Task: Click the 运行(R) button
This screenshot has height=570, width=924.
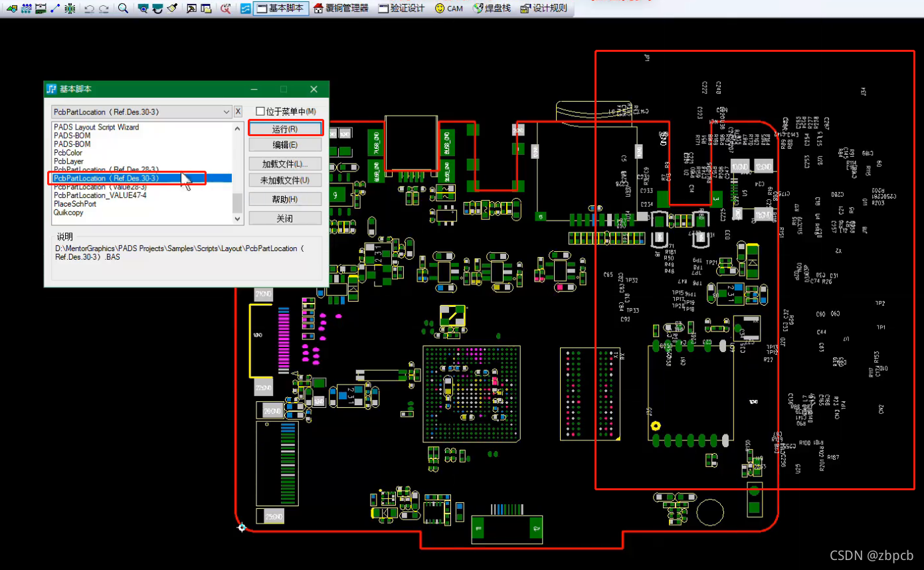Action: click(x=285, y=129)
